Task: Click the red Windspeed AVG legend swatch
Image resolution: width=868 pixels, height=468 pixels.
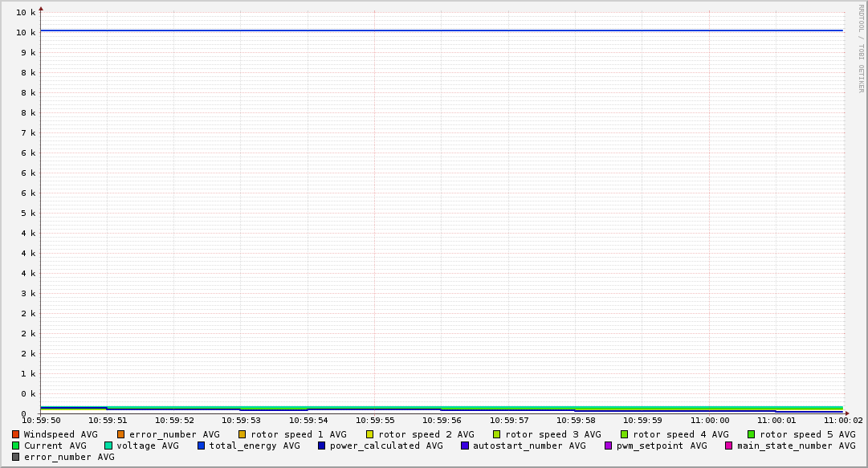Action: [x=16, y=434]
